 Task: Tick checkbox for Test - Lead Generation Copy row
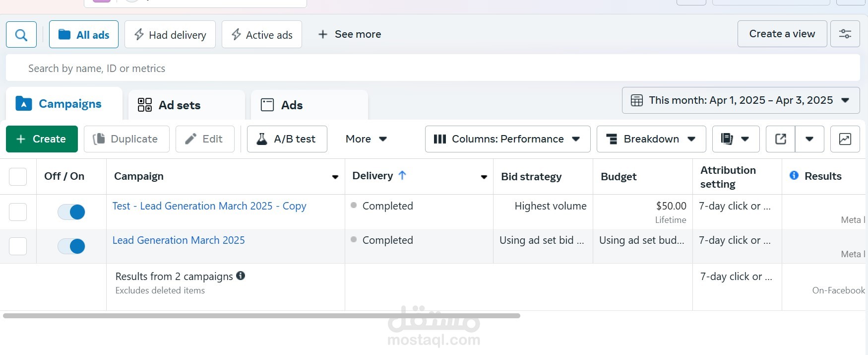pos(18,212)
